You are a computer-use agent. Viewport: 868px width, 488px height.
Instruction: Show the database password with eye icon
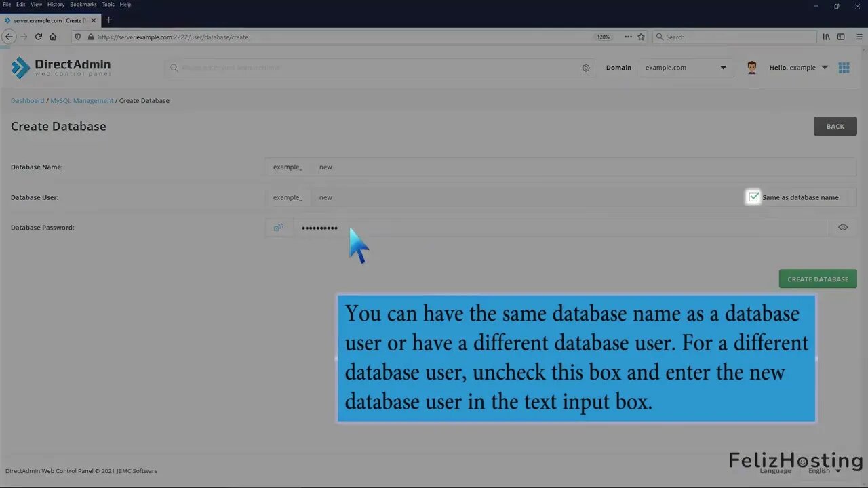pyautogui.click(x=843, y=228)
